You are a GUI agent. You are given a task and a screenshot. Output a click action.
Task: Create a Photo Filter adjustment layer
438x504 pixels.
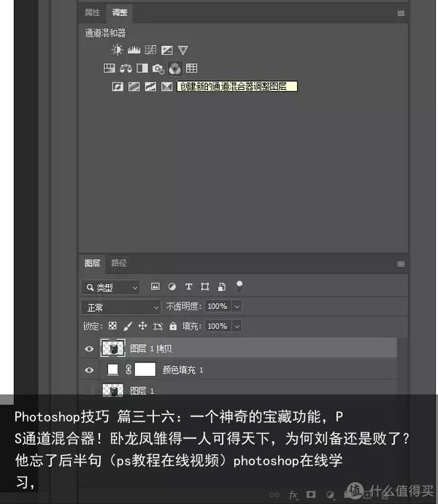pos(158,68)
